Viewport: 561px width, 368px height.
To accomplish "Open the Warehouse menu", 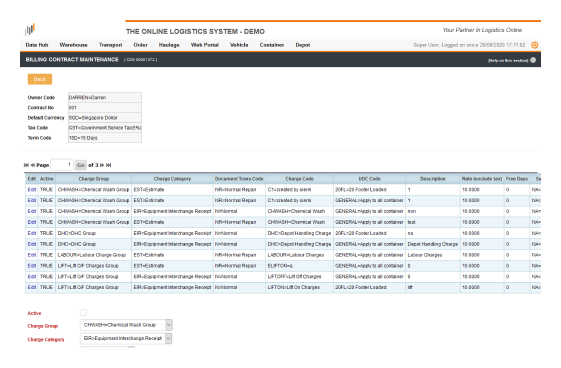I will [73, 45].
